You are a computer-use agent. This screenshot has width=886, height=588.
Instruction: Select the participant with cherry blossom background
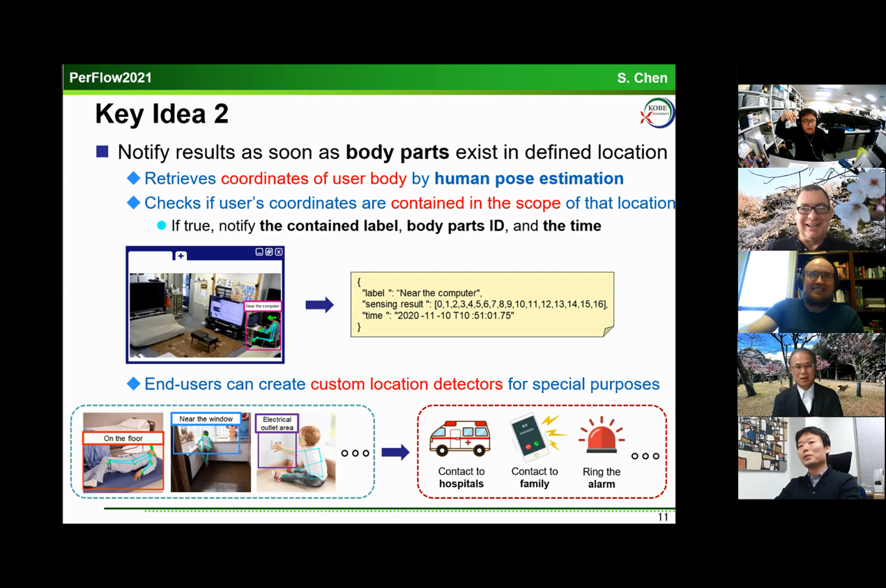pos(811,209)
